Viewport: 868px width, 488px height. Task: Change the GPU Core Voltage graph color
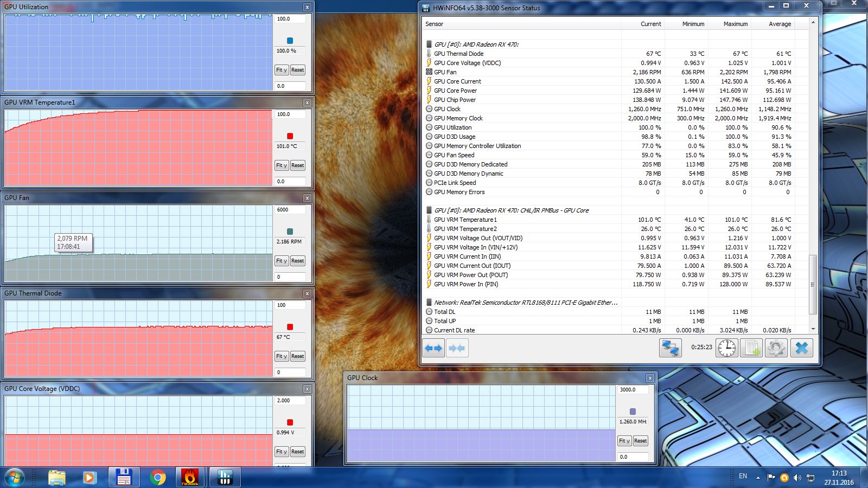click(x=290, y=422)
